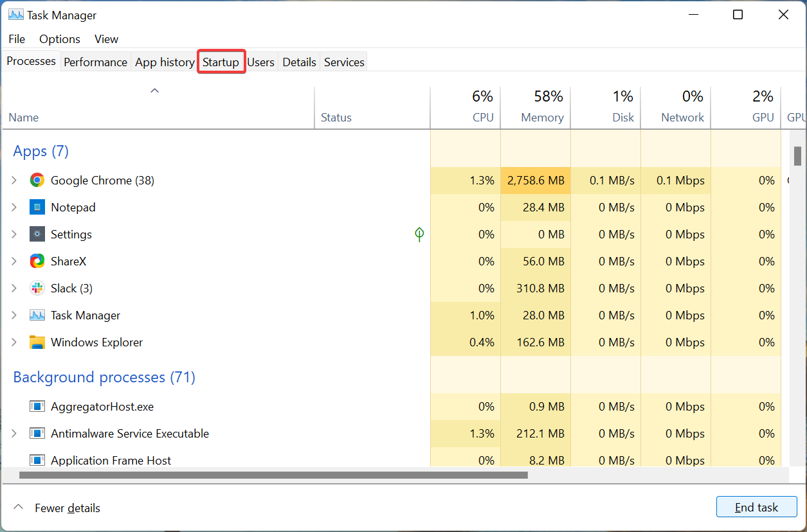Screen dimensions: 807x532
Task: Switch to the Startup tab
Action: pos(221,61)
